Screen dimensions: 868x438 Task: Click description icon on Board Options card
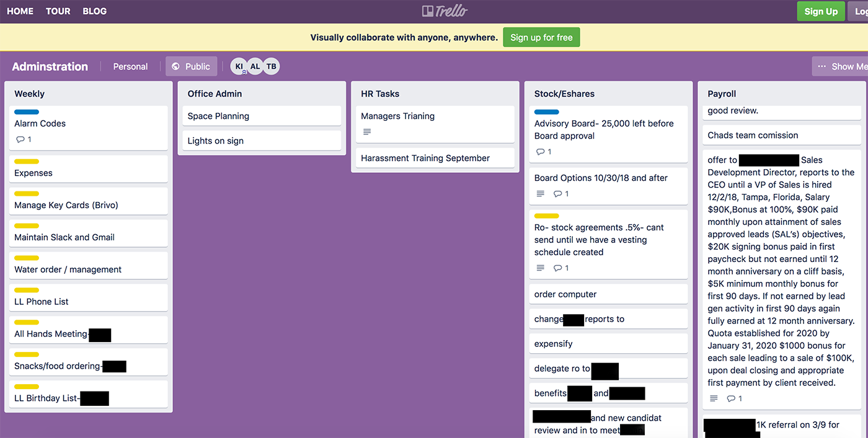pos(541,194)
